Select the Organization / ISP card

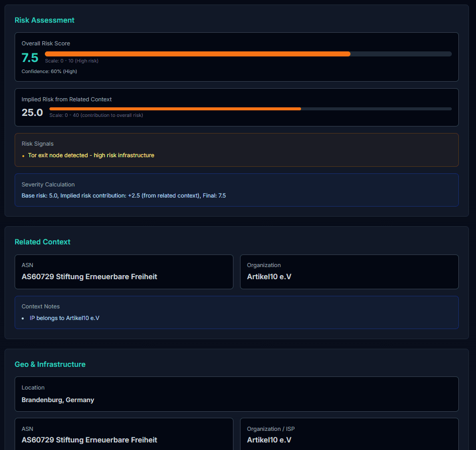coord(348,434)
